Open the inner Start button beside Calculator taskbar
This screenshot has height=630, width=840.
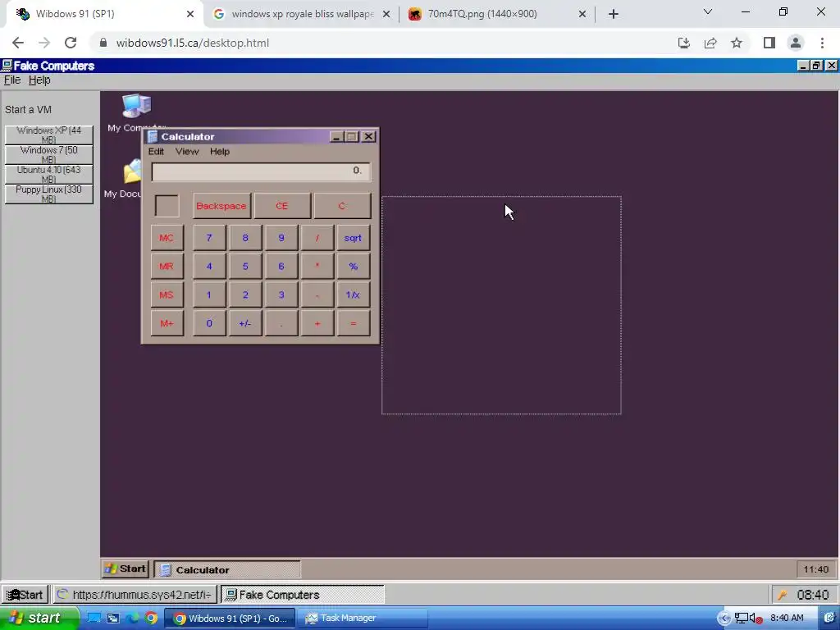(125, 569)
